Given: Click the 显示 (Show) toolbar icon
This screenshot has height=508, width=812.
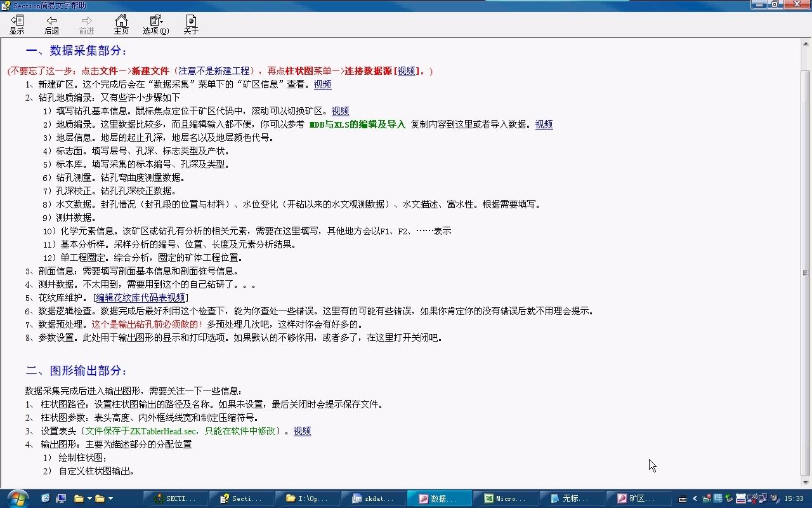Looking at the screenshot, I should 17,25.
